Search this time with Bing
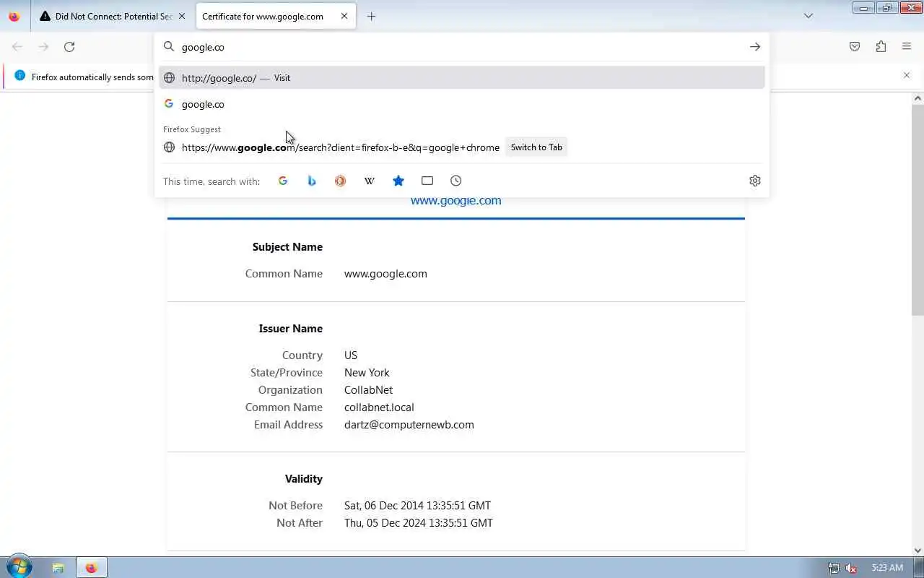Screen dimensions: 924x578 [x=312, y=181]
